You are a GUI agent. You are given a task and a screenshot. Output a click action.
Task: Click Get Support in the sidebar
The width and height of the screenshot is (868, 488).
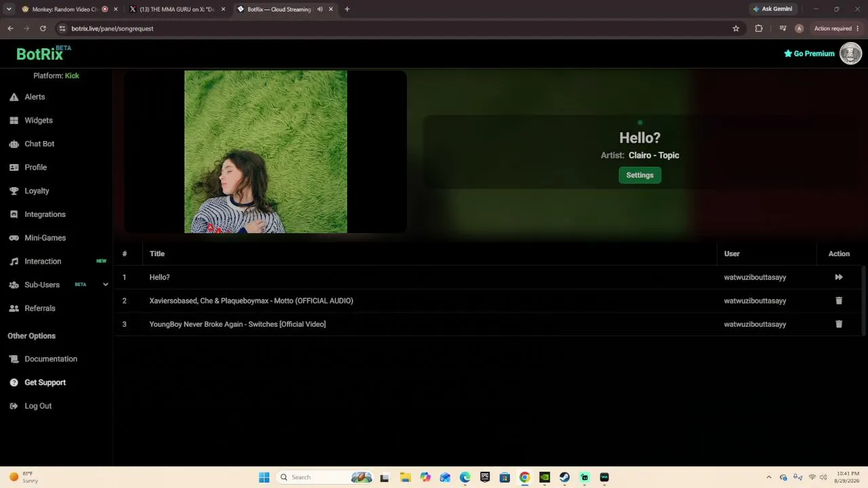tap(45, 382)
